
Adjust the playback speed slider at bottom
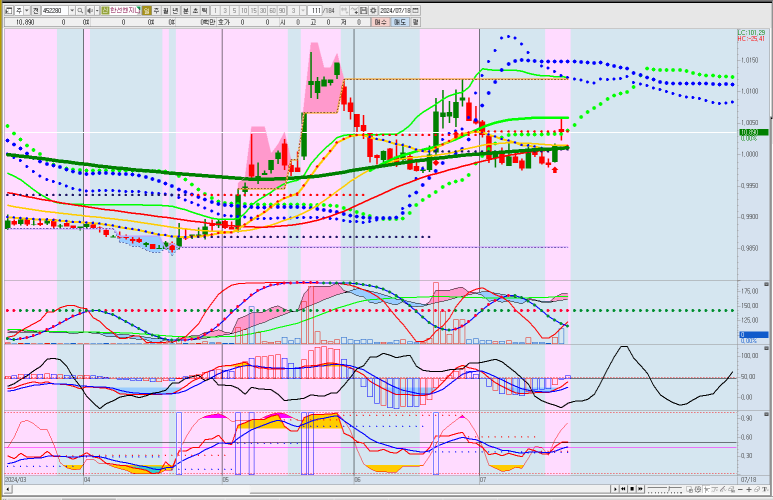click(x=665, y=489)
